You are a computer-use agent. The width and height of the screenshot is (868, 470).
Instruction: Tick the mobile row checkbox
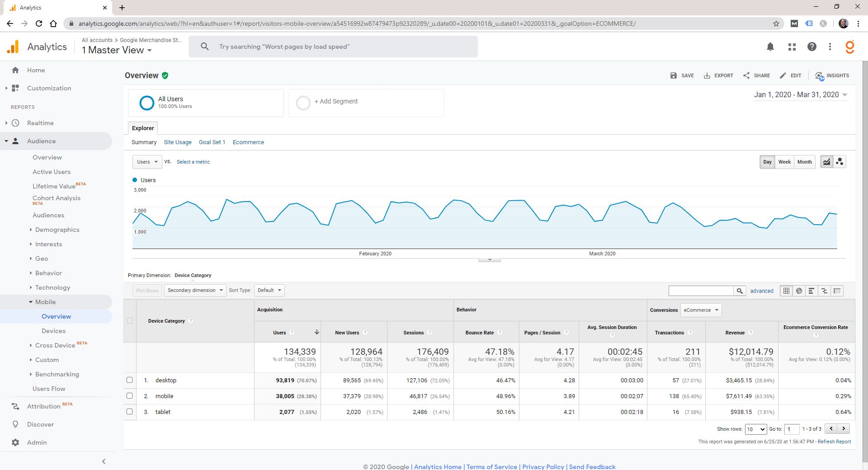click(130, 396)
